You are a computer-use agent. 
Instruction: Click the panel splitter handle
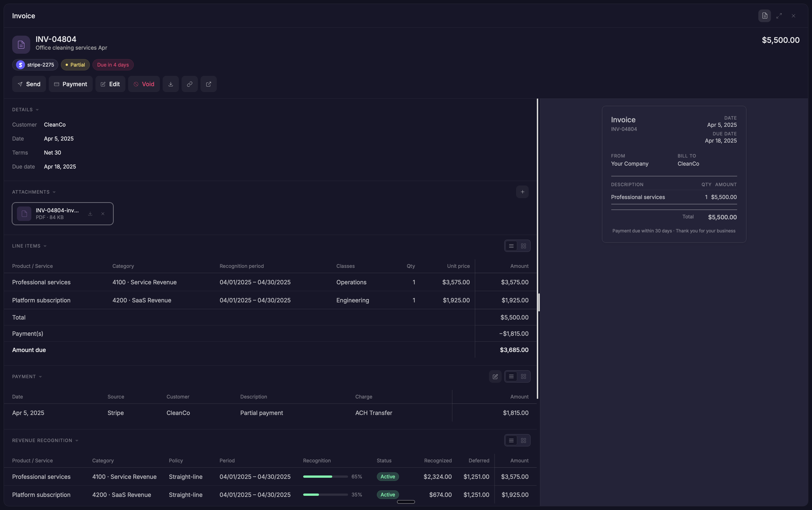[539, 303]
